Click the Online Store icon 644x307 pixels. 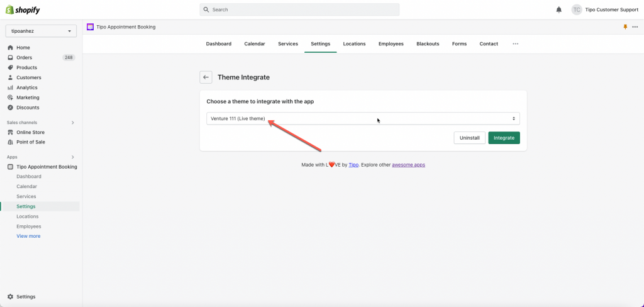click(x=10, y=132)
